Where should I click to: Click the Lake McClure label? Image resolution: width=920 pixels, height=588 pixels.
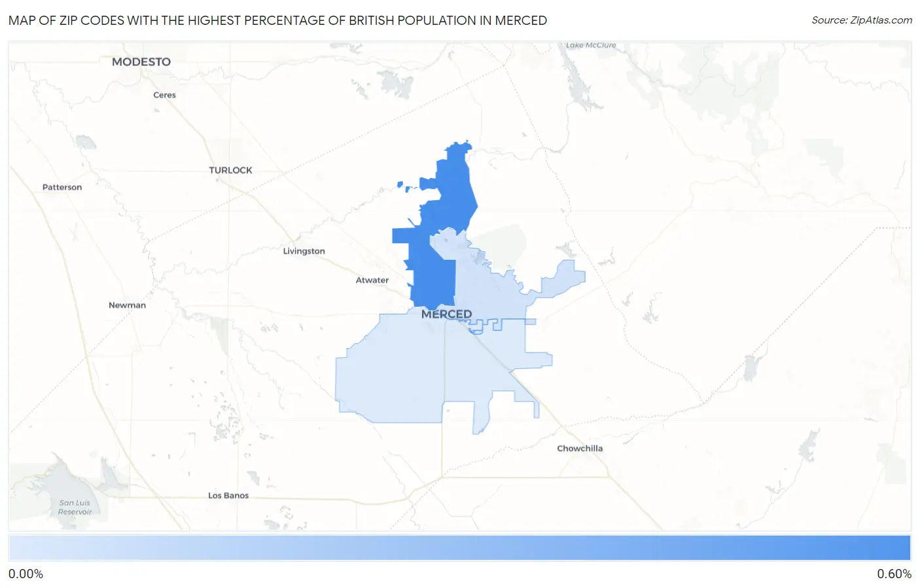591,45
